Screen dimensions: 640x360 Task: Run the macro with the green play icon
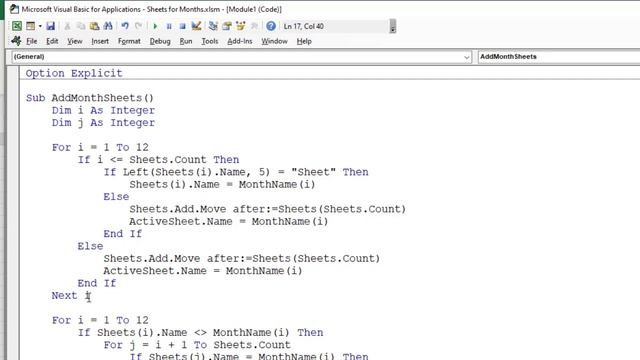pyautogui.click(x=155, y=26)
